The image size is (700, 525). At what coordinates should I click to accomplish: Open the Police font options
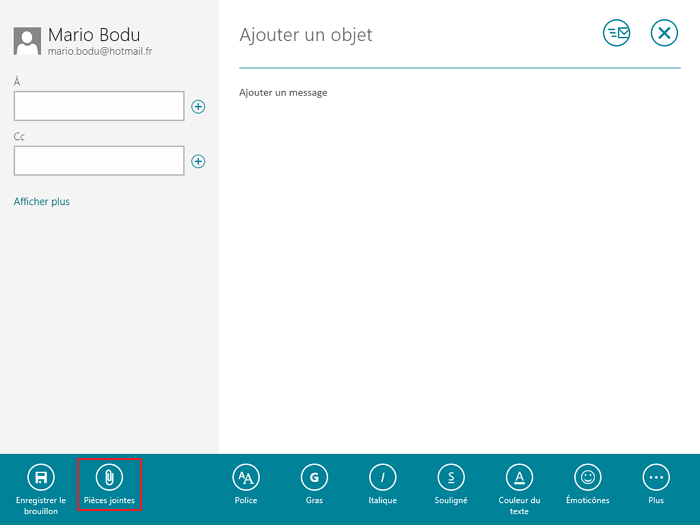[246, 484]
